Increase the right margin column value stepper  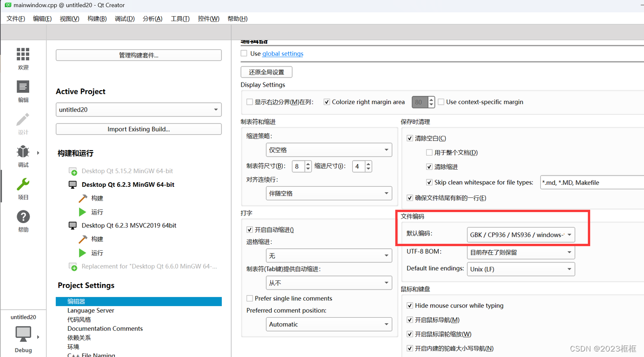click(x=431, y=99)
